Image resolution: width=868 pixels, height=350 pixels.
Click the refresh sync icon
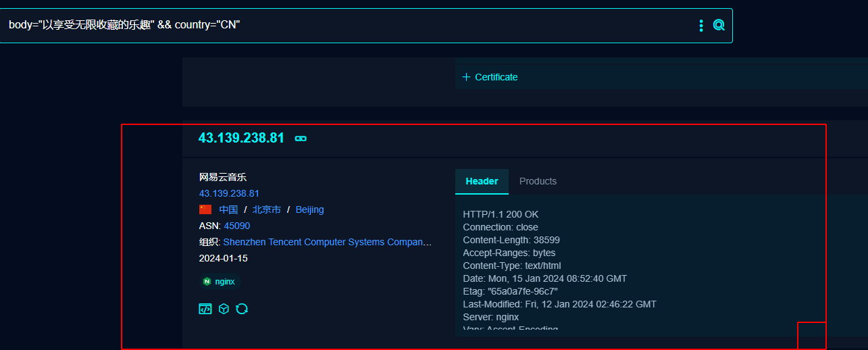tap(242, 309)
